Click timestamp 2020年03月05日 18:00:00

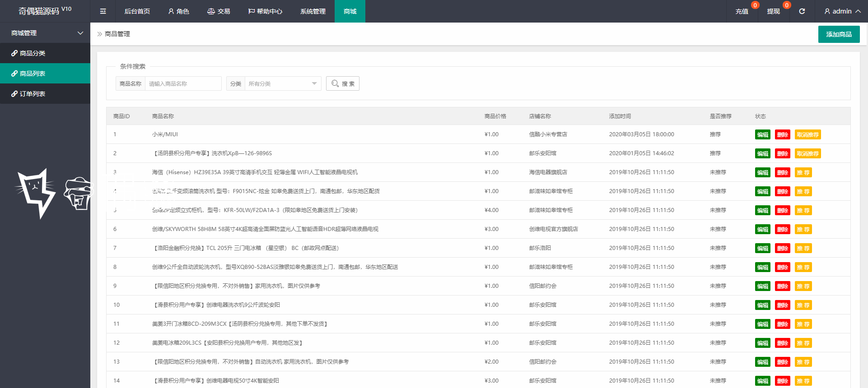641,134
